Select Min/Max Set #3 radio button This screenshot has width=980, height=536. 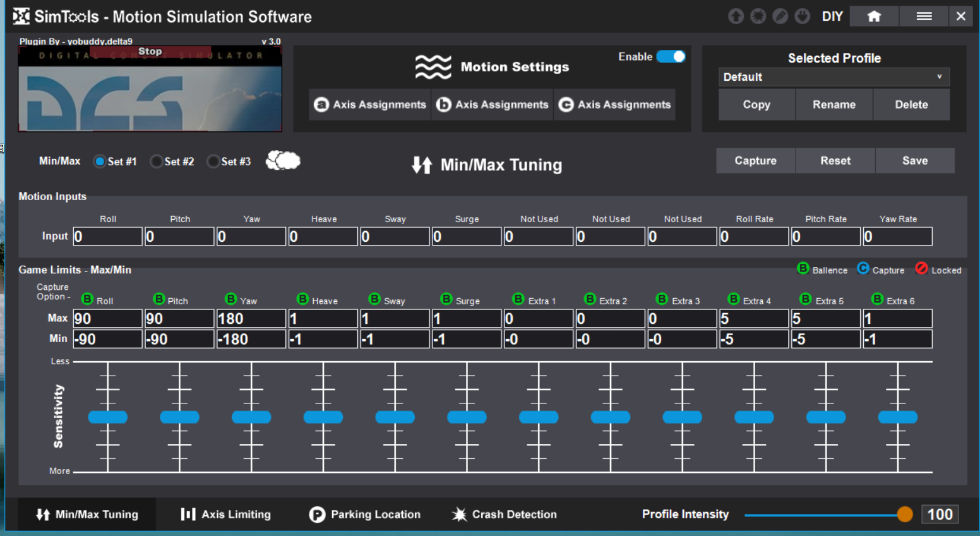click(213, 162)
